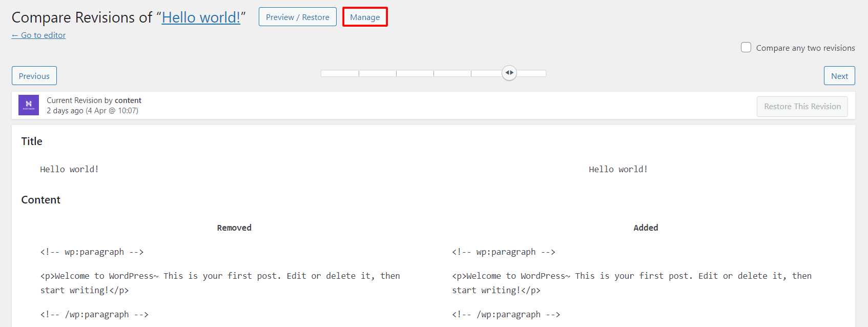Click the "content" author name
This screenshot has width=868, height=327.
click(128, 100)
